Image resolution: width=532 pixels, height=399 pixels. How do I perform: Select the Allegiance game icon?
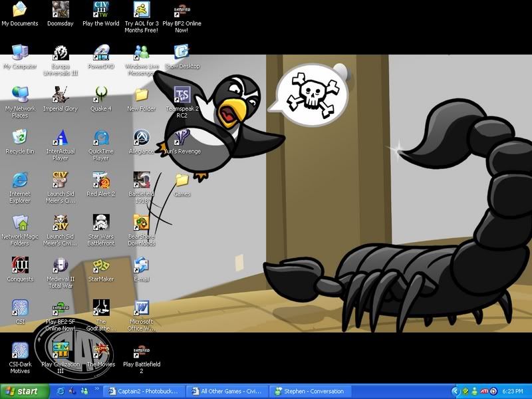click(x=142, y=142)
